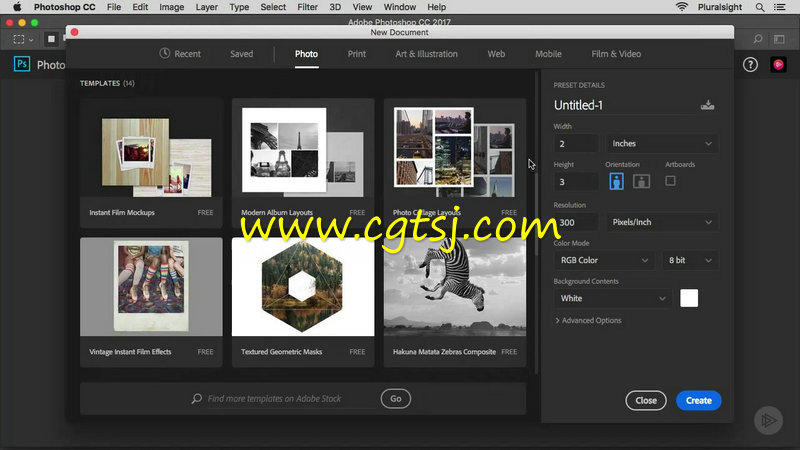Select Vintage Instant Film Effects template
800x450 pixels.
pyautogui.click(x=151, y=302)
